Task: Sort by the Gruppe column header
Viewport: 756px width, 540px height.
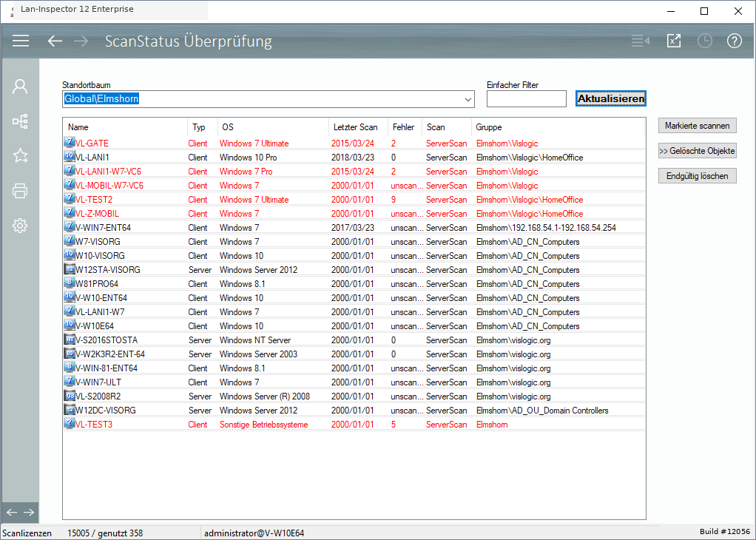Action: (488, 127)
